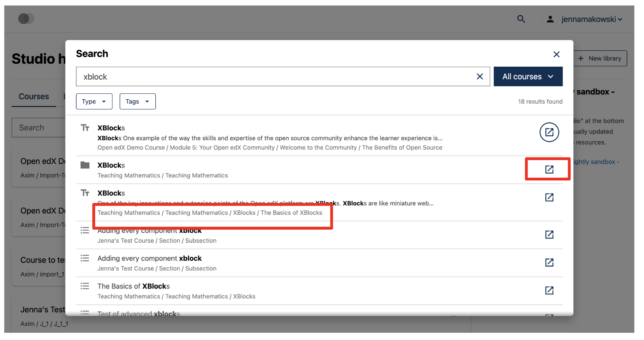Open the All courses scope dropdown

[528, 77]
